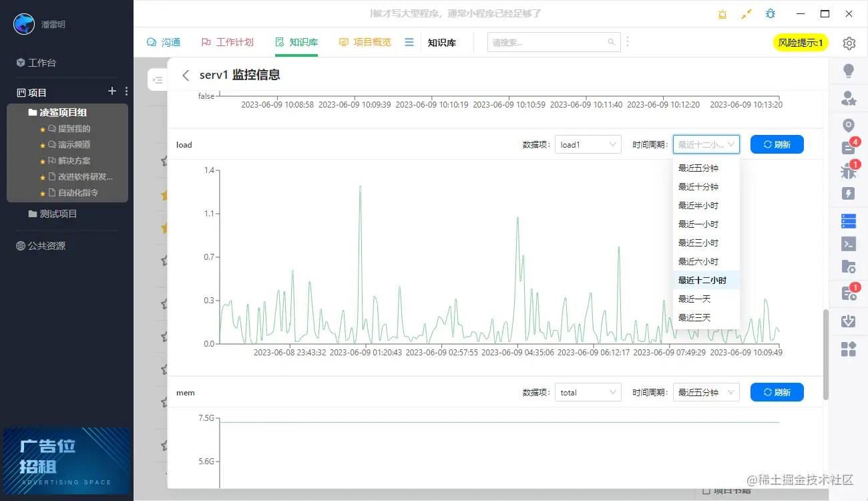Open the document icon with badge 4
This screenshot has height=501, width=868.
tap(849, 148)
